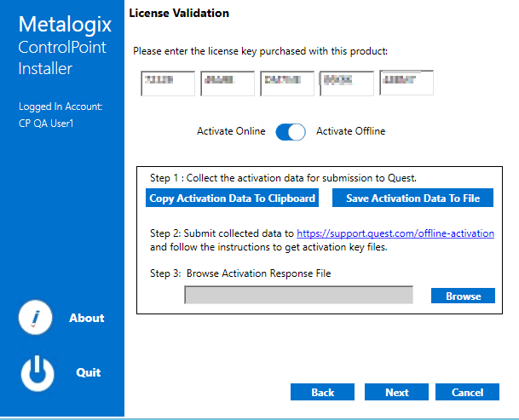The width and height of the screenshot is (519, 420).
Task: Go Back to previous installer step
Action: (322, 392)
